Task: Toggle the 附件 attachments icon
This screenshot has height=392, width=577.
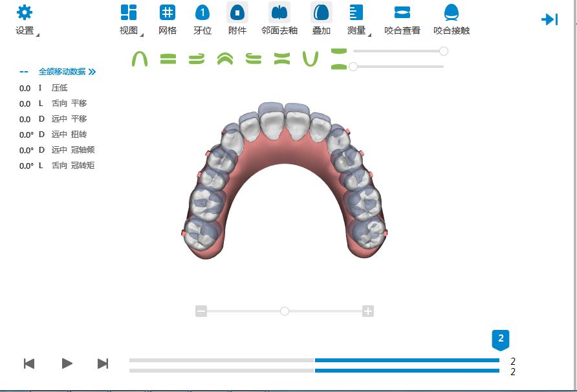Action: 237,12
